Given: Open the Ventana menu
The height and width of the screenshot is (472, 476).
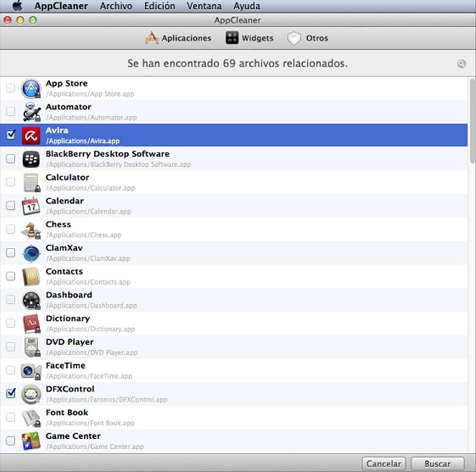Looking at the screenshot, I should click(x=204, y=6).
